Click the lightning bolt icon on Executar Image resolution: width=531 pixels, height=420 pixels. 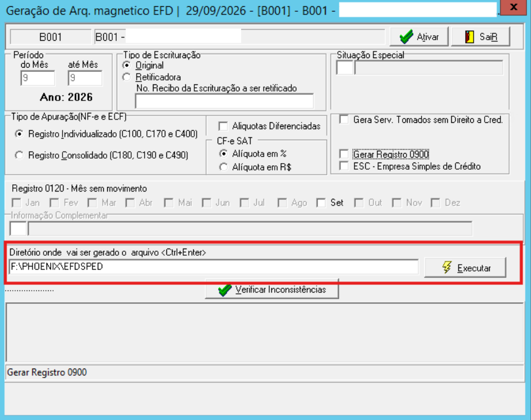coord(447,267)
